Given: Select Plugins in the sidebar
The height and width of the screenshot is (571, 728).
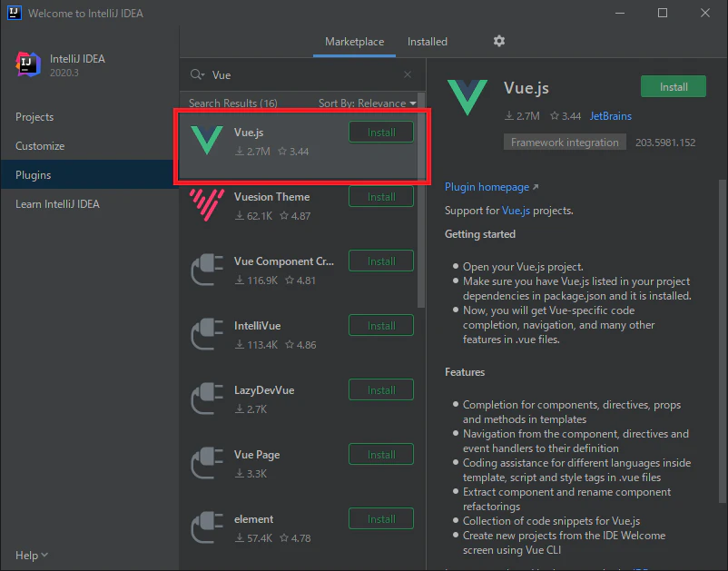Looking at the screenshot, I should tap(90, 174).
